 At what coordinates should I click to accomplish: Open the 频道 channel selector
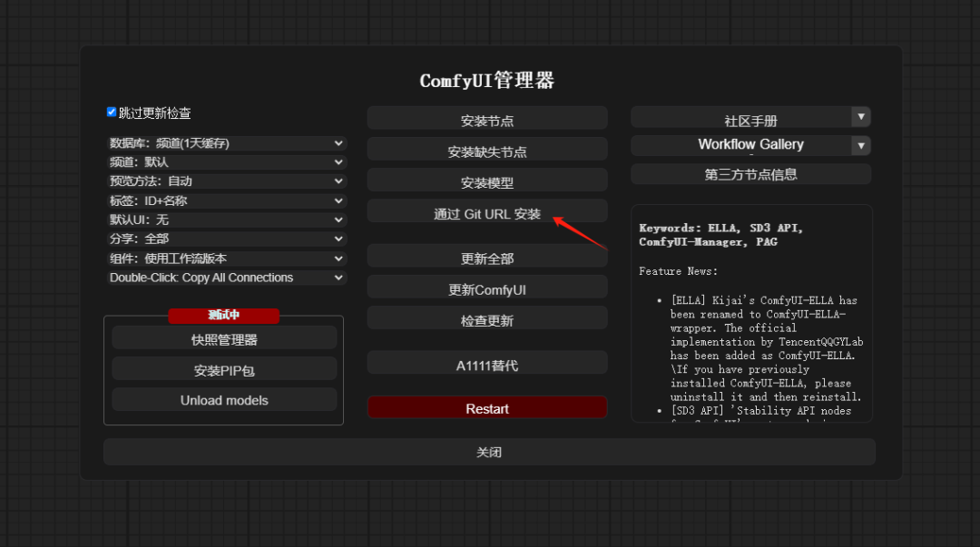click(x=225, y=161)
